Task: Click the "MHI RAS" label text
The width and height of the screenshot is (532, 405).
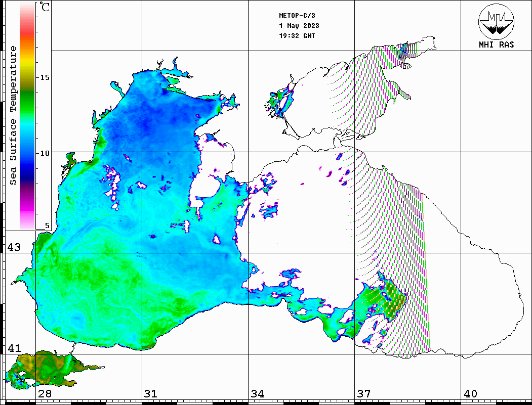Action: [x=497, y=44]
